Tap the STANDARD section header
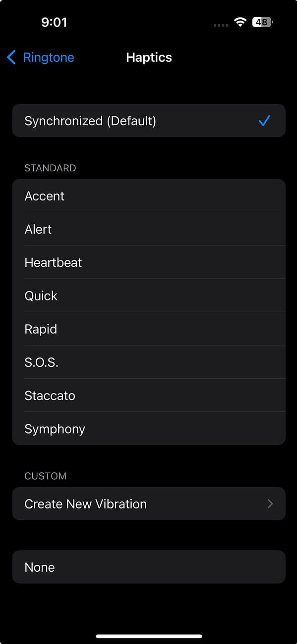 (50, 168)
